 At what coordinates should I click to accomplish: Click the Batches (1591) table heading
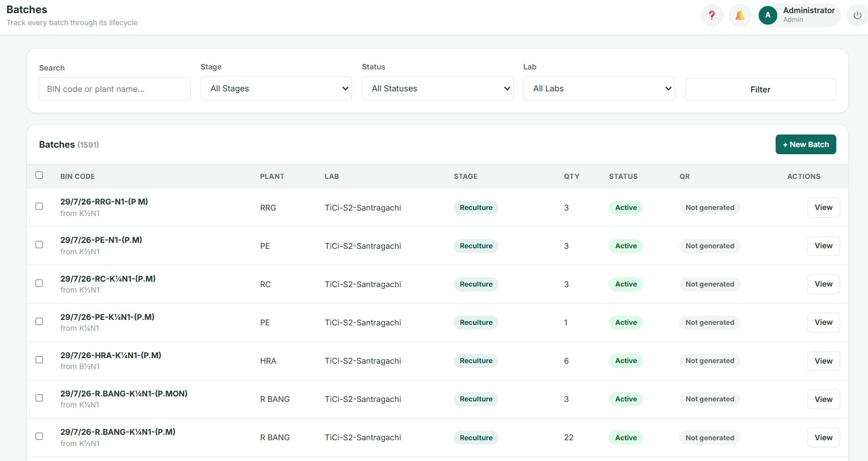pos(69,144)
